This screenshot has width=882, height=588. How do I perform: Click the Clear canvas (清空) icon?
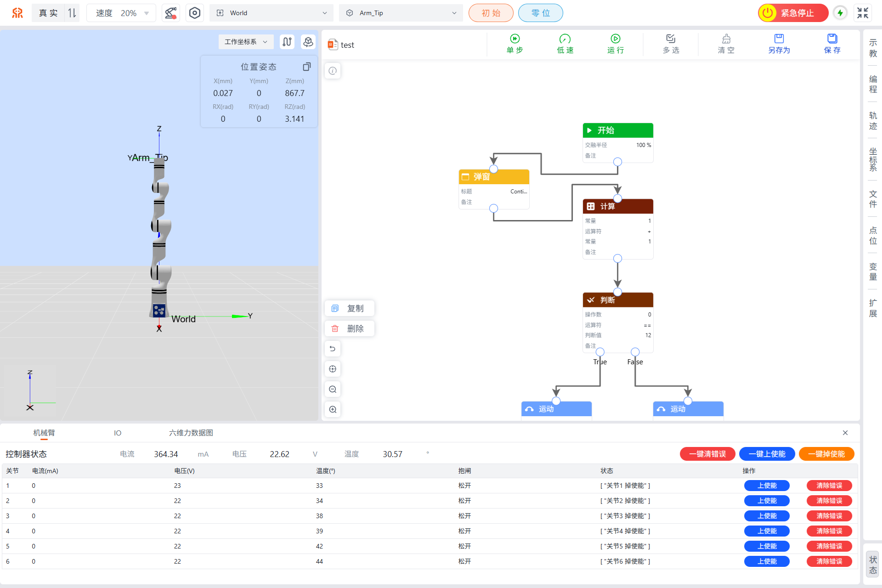(x=726, y=39)
